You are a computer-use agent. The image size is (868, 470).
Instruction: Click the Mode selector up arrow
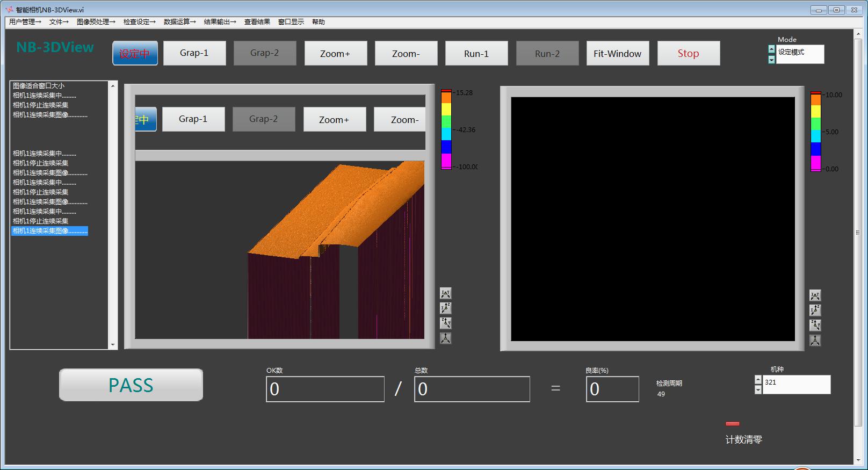pos(771,49)
